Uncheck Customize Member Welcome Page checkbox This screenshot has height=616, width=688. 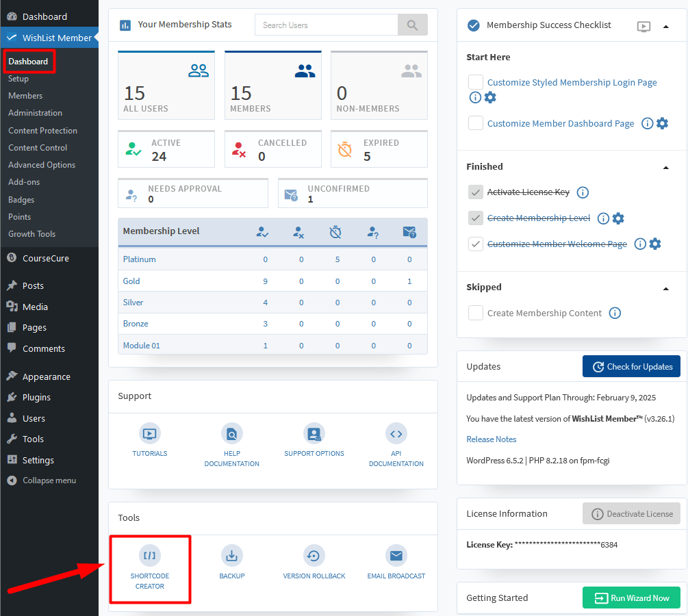(x=476, y=244)
